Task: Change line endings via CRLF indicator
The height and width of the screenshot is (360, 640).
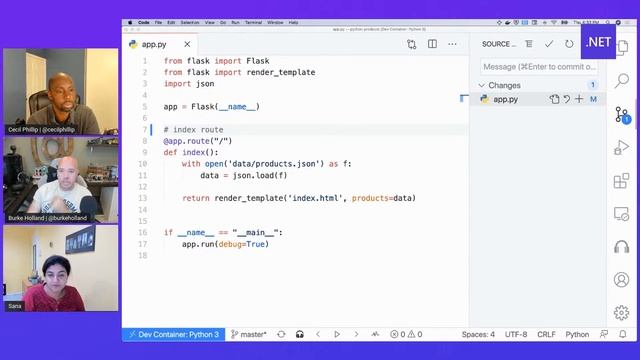Action: (x=546, y=334)
